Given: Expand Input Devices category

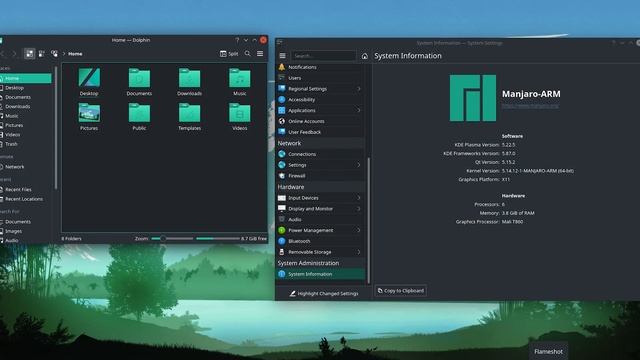Looking at the screenshot, I should pyautogui.click(x=320, y=198).
